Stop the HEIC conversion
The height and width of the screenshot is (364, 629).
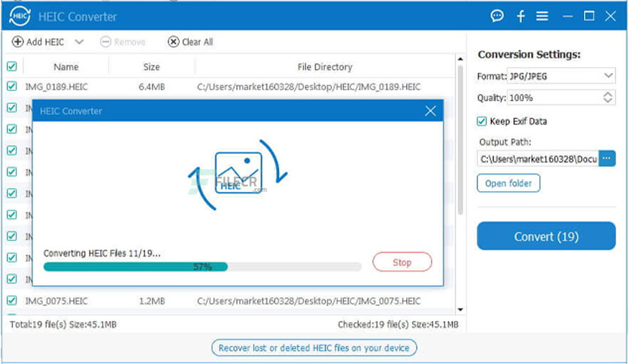click(x=402, y=262)
